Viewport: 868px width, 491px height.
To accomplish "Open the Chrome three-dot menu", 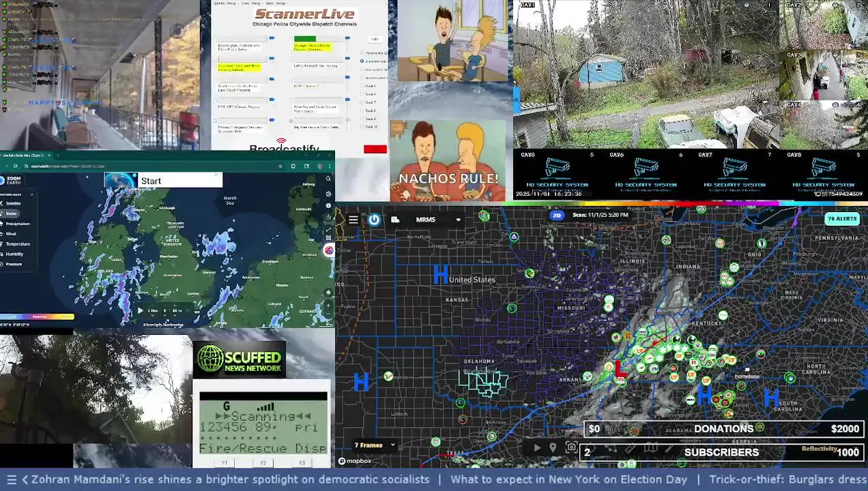I will click(330, 166).
